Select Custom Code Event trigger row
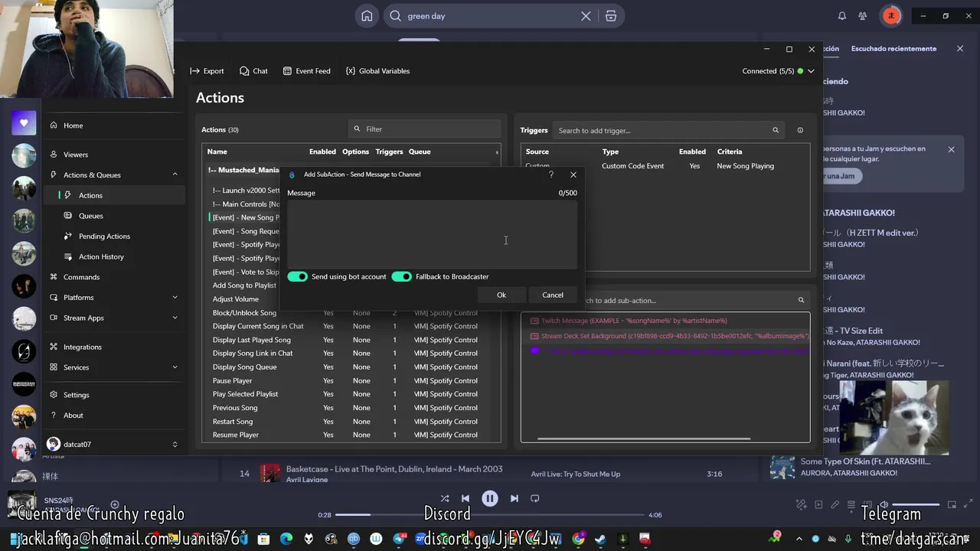Viewport: 980px width, 551px height. [665, 166]
